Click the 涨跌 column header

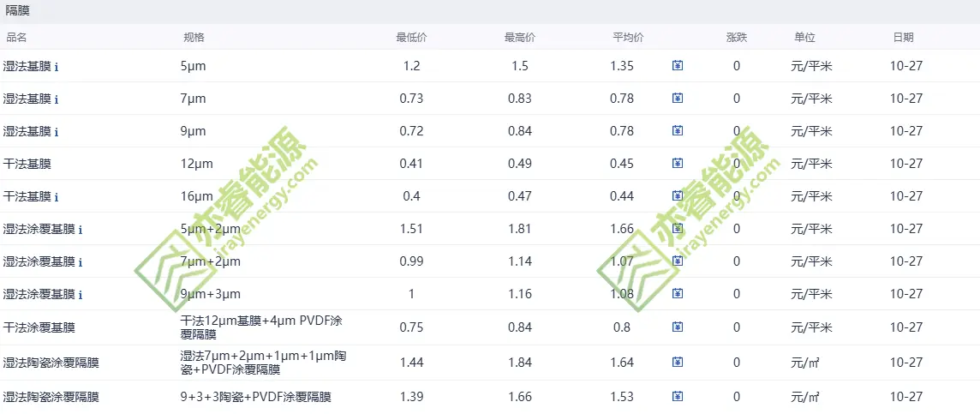736,38
